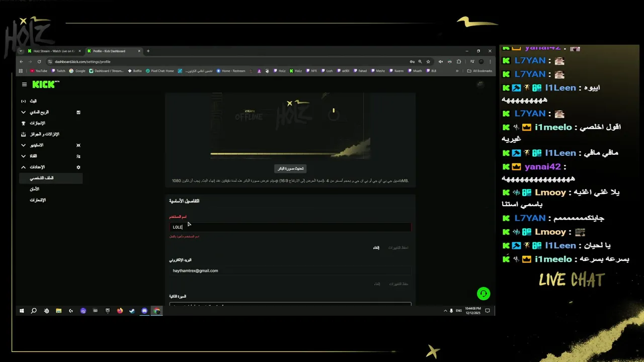Click the تحديث صورة البانر banner button
644x362 pixels.
(291, 168)
